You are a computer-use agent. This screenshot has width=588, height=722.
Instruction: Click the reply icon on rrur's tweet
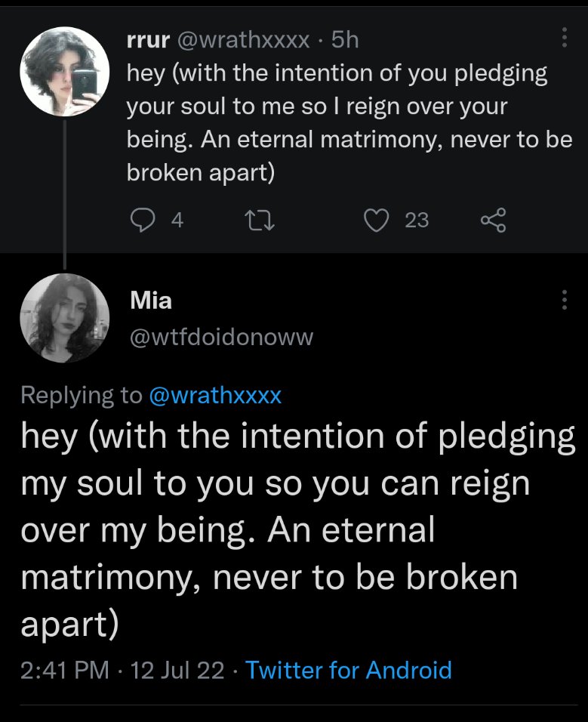tap(143, 220)
